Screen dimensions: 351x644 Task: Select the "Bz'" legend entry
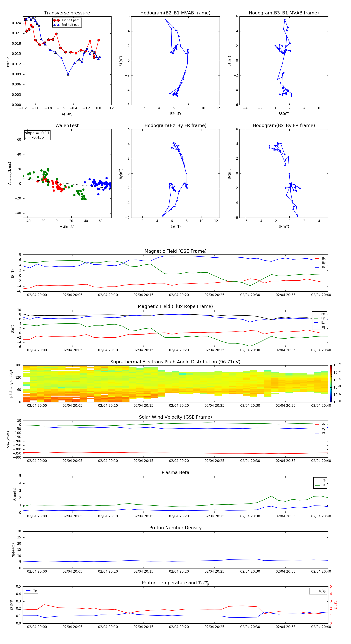[x=320, y=323]
